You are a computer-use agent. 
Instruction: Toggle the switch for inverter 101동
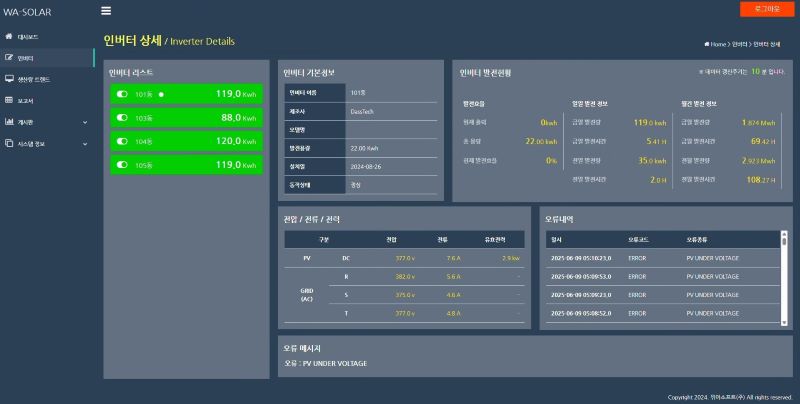point(122,94)
